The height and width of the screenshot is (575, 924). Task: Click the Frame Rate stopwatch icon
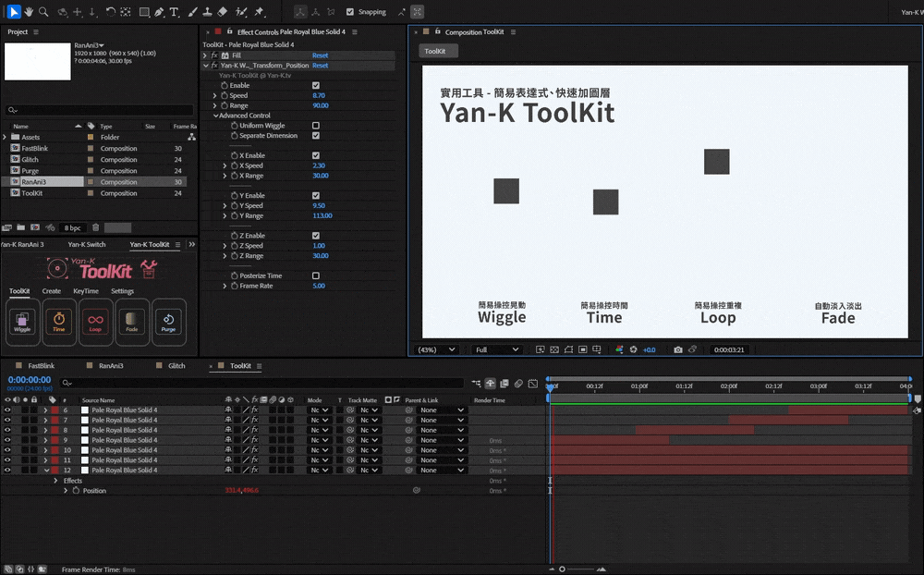(235, 286)
